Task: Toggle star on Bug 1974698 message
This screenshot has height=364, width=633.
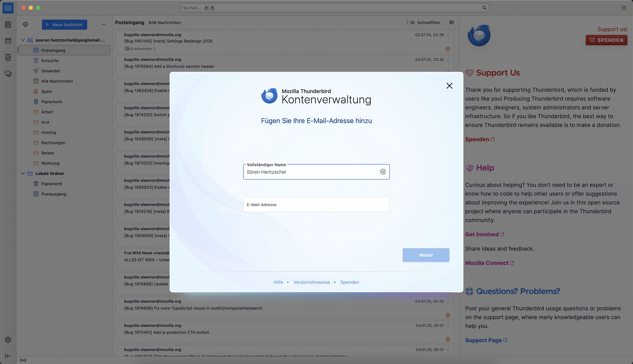Action: 448,315
